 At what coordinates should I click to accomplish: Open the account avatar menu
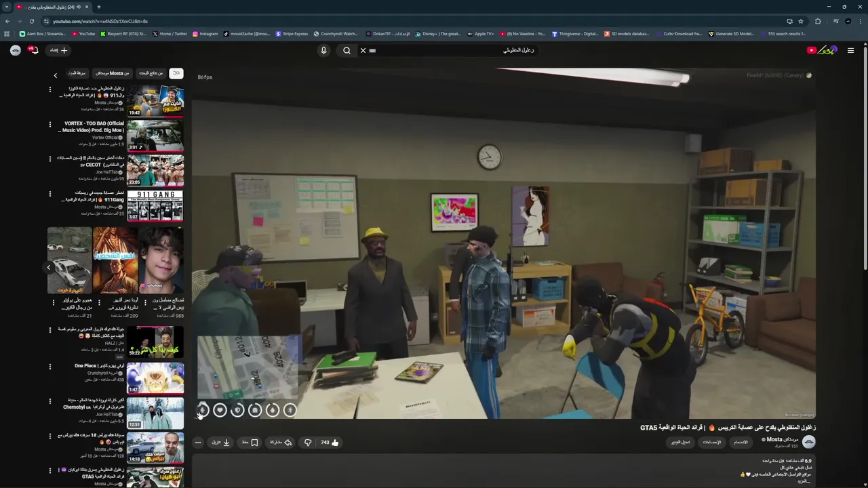click(x=15, y=50)
